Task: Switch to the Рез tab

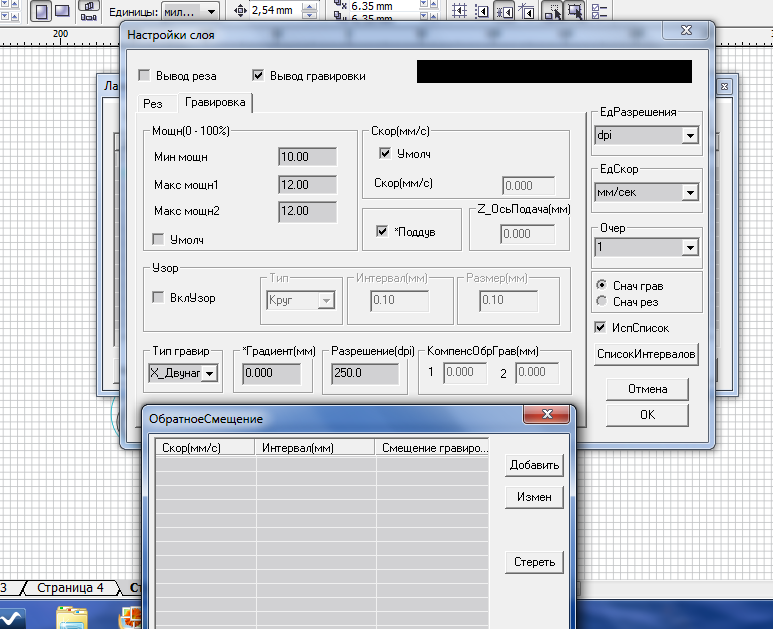Action: 152,103
